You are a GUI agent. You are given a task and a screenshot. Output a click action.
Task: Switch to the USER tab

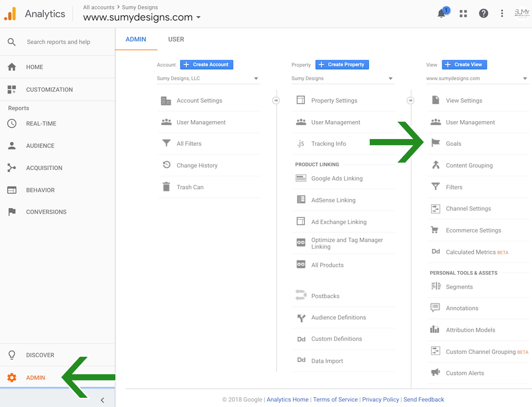tap(176, 39)
